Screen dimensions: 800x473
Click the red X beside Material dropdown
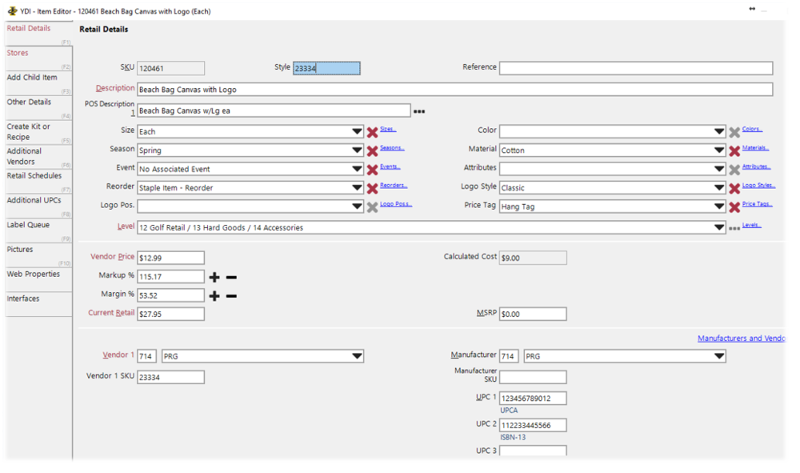(x=734, y=151)
